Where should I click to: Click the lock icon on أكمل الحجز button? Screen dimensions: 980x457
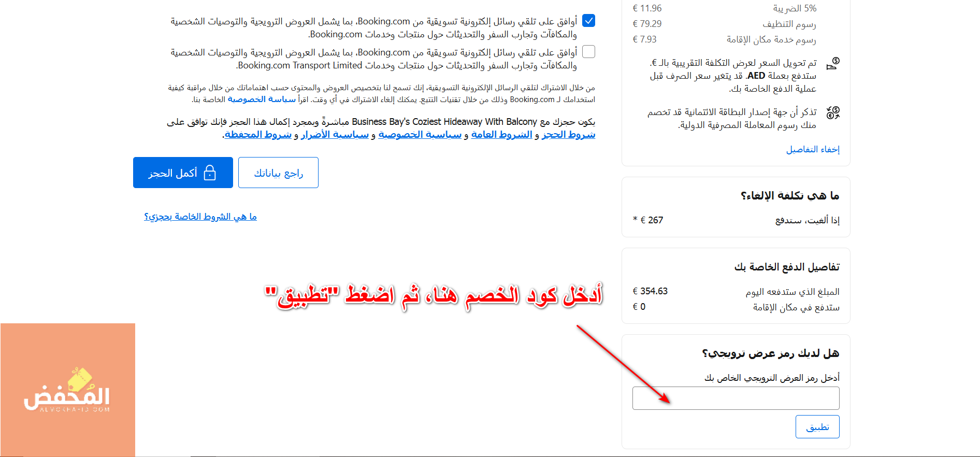click(210, 173)
